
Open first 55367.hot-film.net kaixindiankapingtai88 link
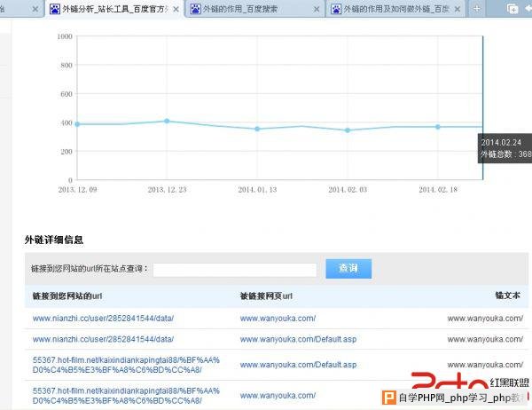pos(126,365)
